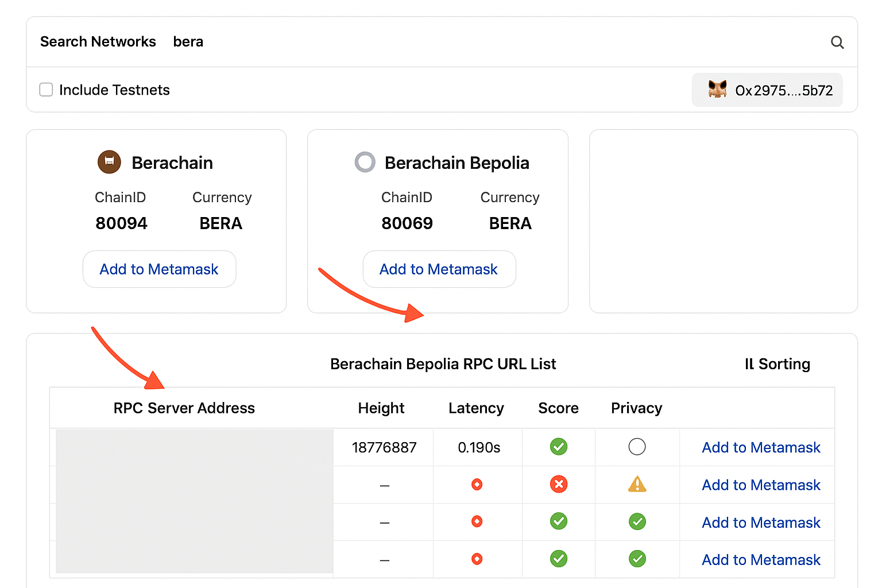Select chain ID 80069 text
882x588 pixels.
click(x=407, y=223)
